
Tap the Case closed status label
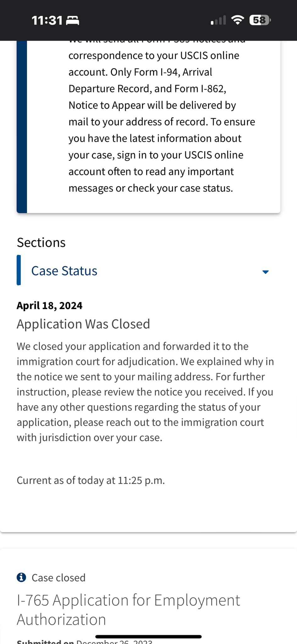click(x=58, y=578)
